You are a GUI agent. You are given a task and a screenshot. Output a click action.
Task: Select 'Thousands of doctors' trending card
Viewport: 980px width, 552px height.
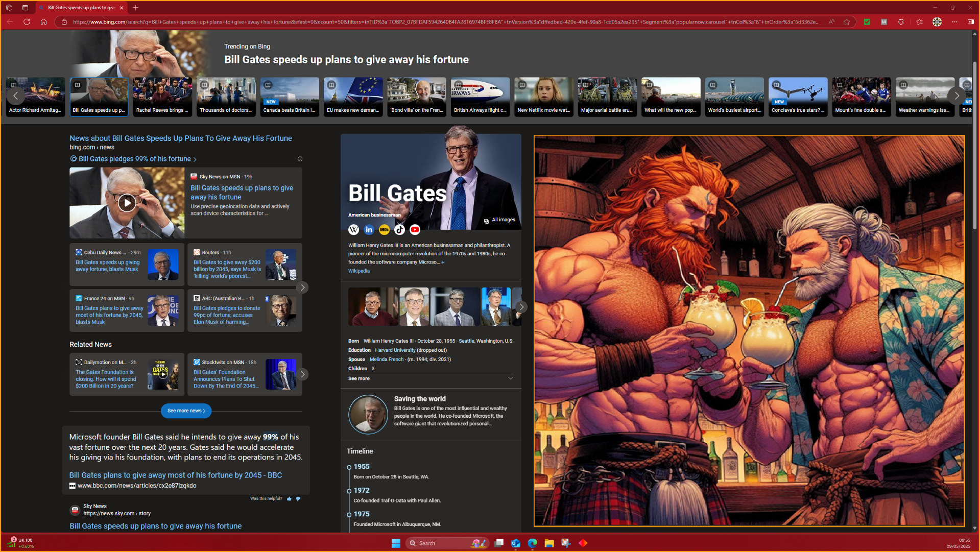click(226, 97)
